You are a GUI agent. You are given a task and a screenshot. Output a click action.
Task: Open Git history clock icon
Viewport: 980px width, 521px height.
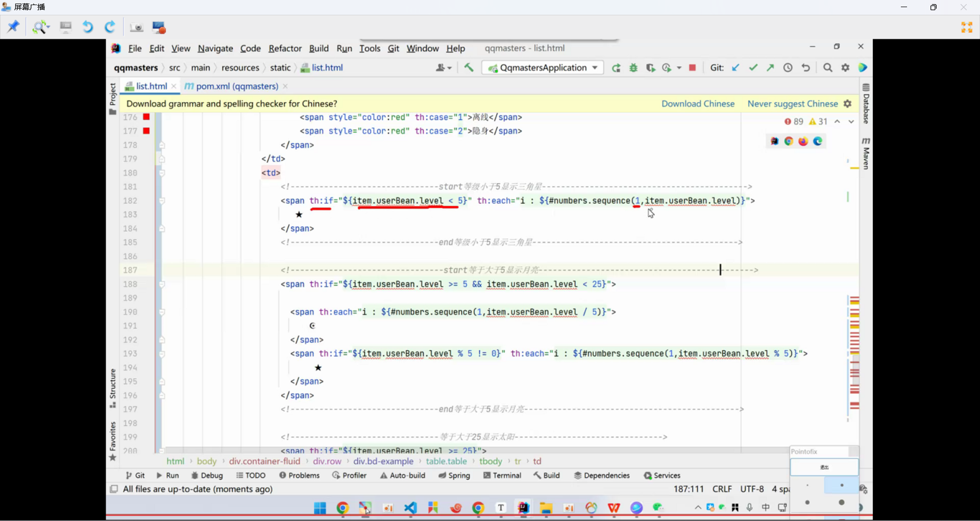[x=788, y=68]
